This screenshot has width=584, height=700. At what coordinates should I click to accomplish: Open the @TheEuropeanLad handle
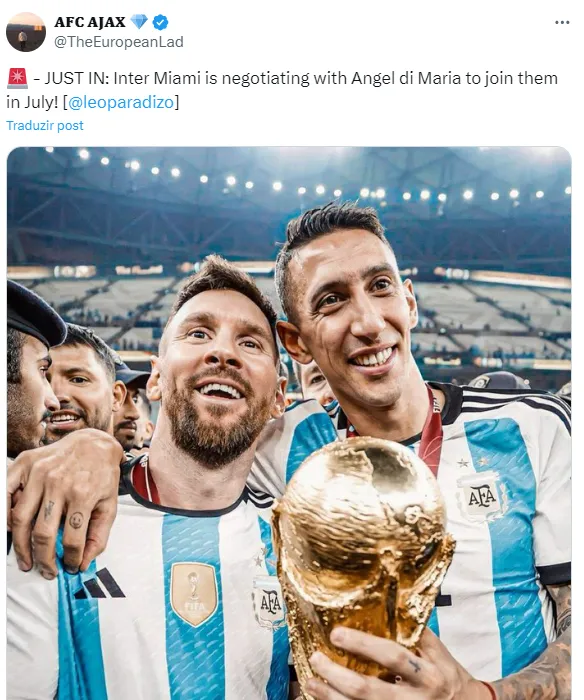click(119, 42)
